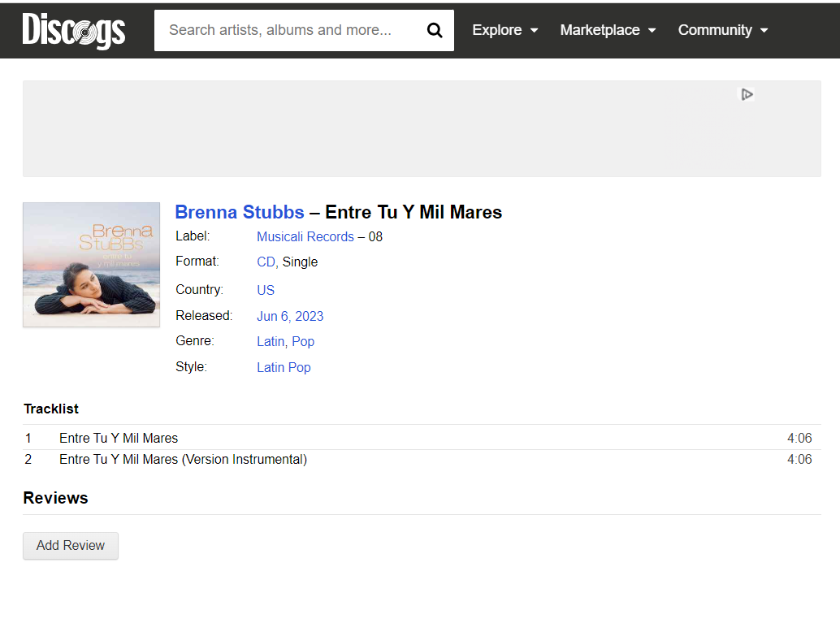The width and height of the screenshot is (840, 623).
Task: Click the magnifying glass search icon
Action: pyautogui.click(x=435, y=31)
